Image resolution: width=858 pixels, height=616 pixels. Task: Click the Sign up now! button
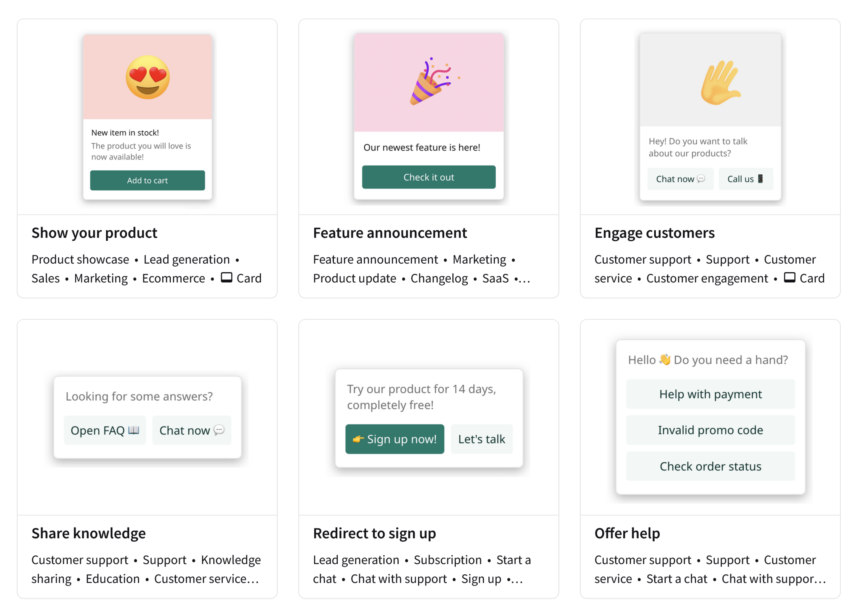pyautogui.click(x=395, y=439)
